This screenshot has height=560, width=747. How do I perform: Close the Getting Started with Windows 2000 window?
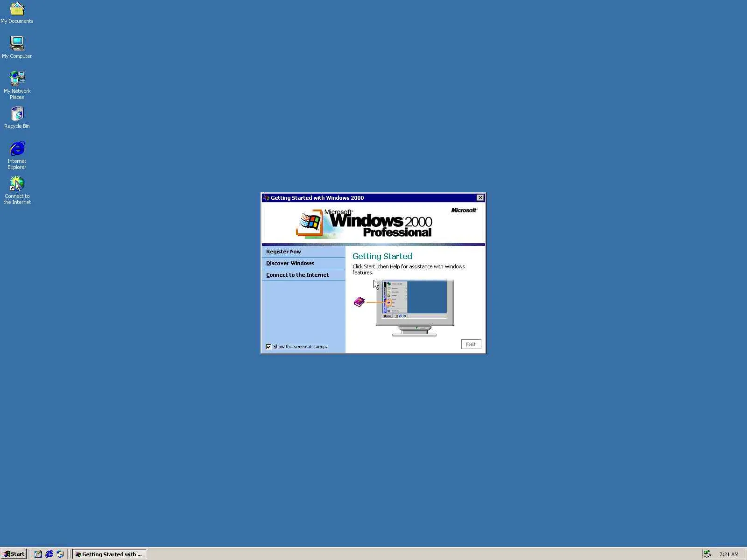click(480, 198)
